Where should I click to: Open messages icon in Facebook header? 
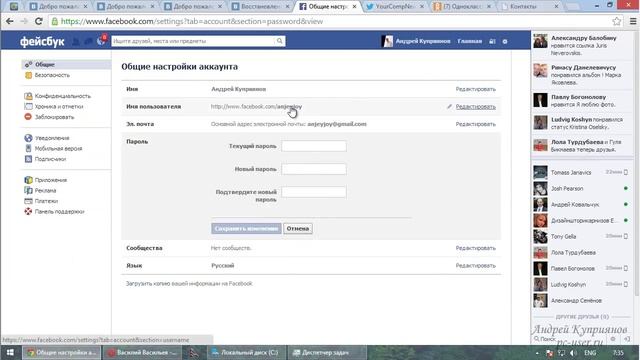click(89, 41)
